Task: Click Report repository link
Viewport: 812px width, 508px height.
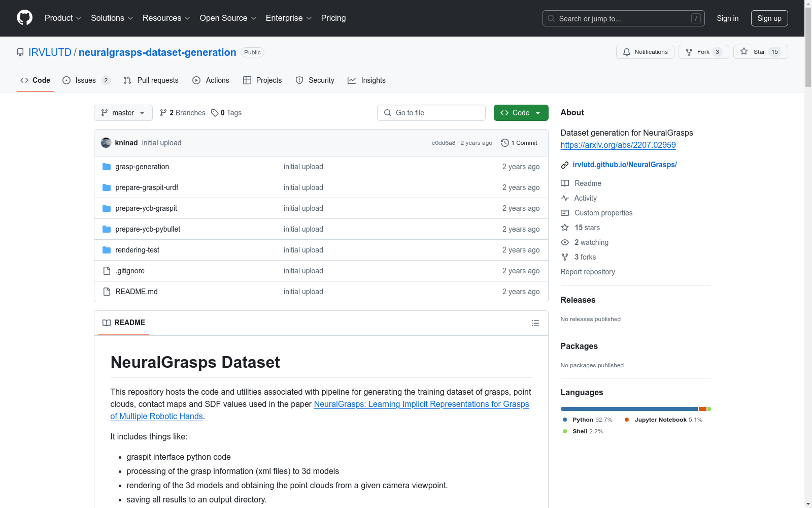Action: pos(588,272)
